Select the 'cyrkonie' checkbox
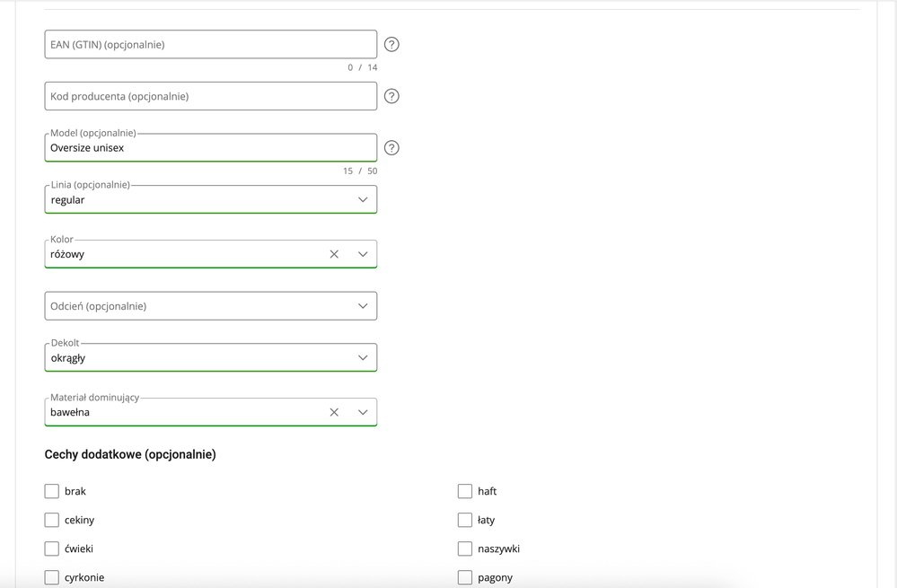The image size is (897, 588). pyautogui.click(x=52, y=577)
